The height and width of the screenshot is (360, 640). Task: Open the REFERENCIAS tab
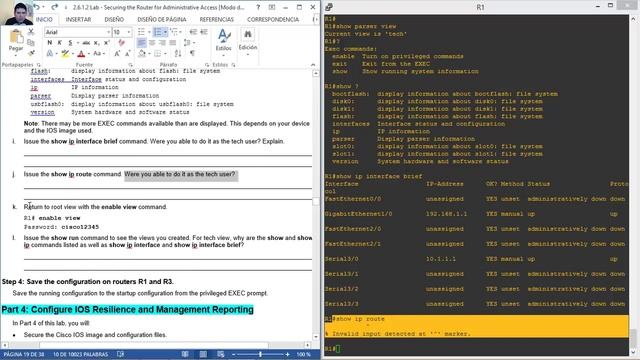pos(217,20)
